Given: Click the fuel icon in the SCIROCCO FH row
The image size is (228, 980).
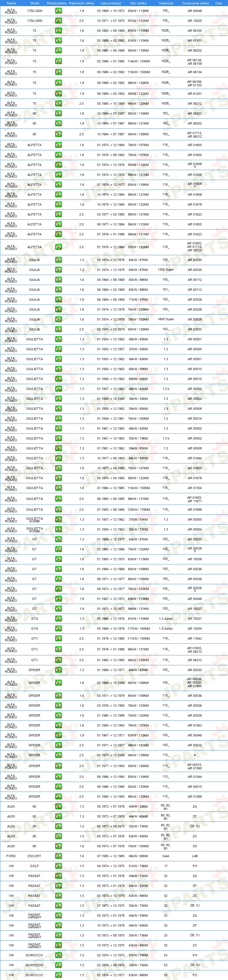Looking at the screenshot, I should (x=58, y=955).
